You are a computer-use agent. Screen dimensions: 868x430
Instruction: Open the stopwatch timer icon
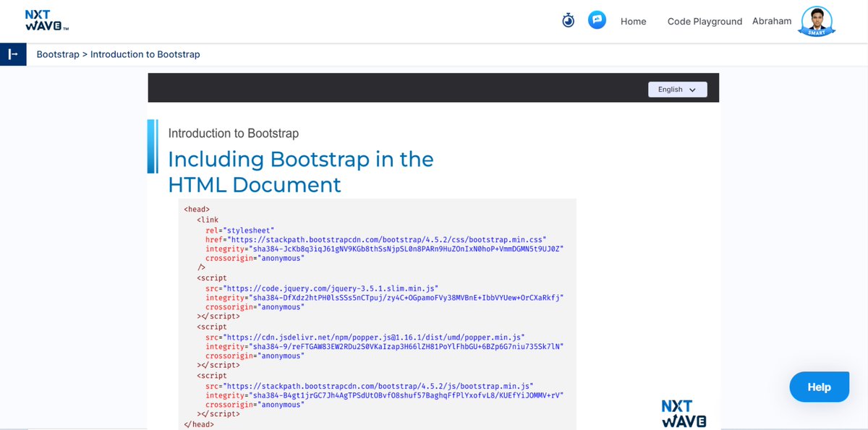569,20
